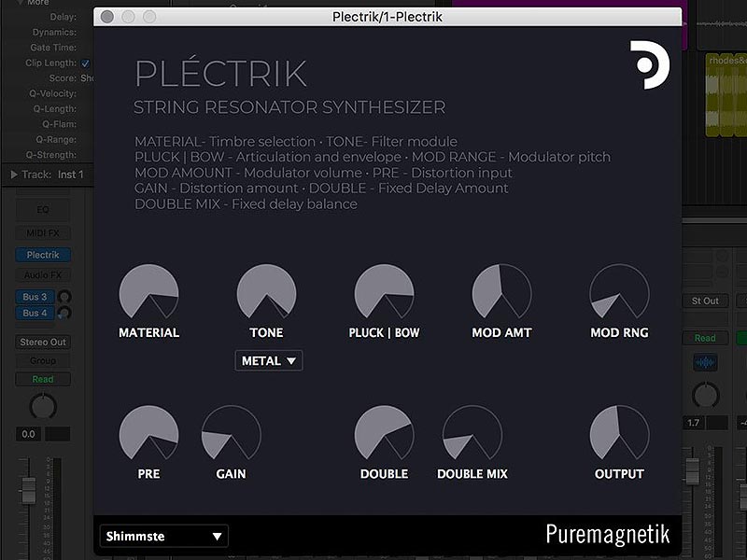Adjust the TONE knob
The image size is (747, 560).
pyautogui.click(x=266, y=292)
